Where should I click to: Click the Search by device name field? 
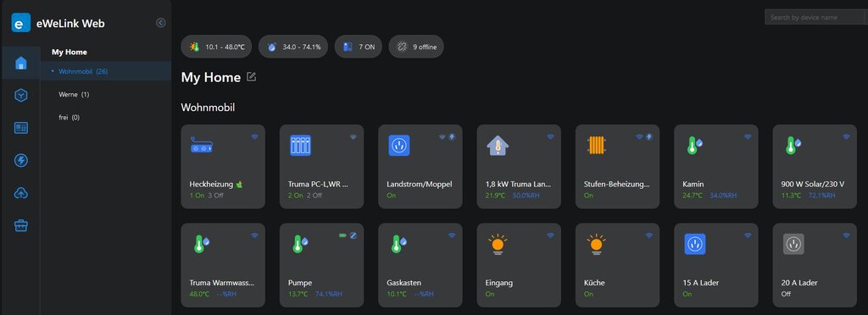[x=814, y=17]
